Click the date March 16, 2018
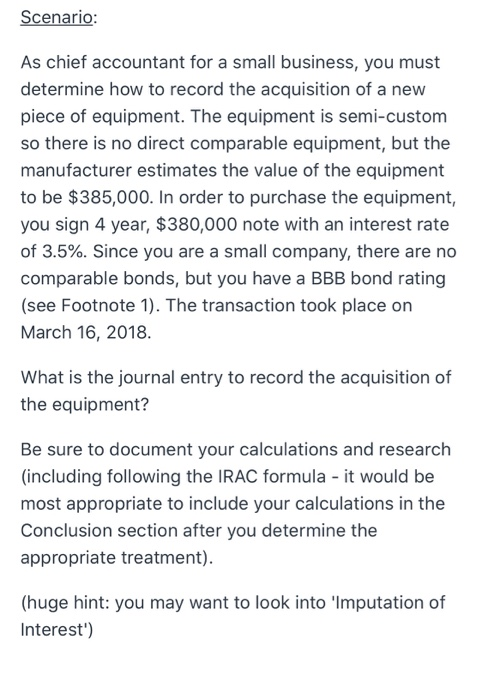The height and width of the screenshot is (700, 482). click(86, 333)
